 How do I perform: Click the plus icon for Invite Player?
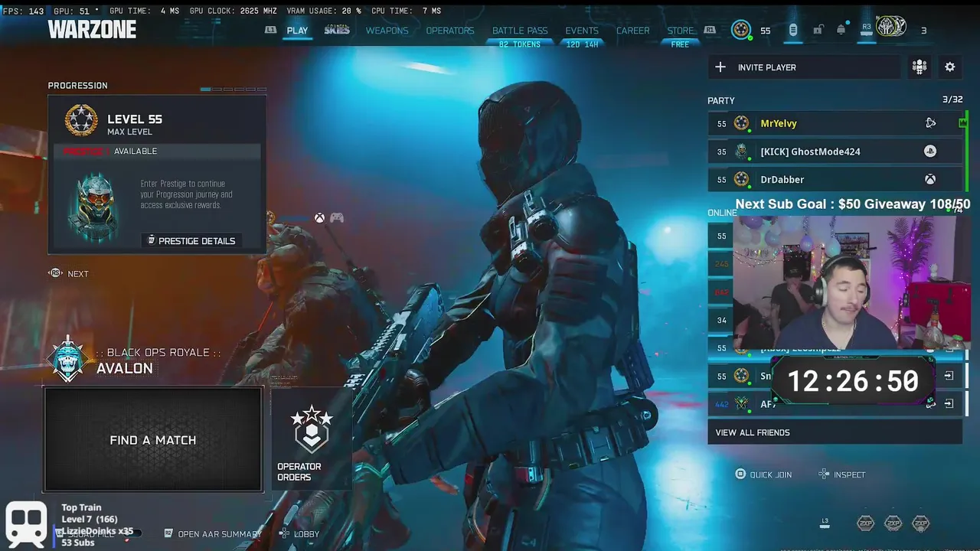point(720,67)
